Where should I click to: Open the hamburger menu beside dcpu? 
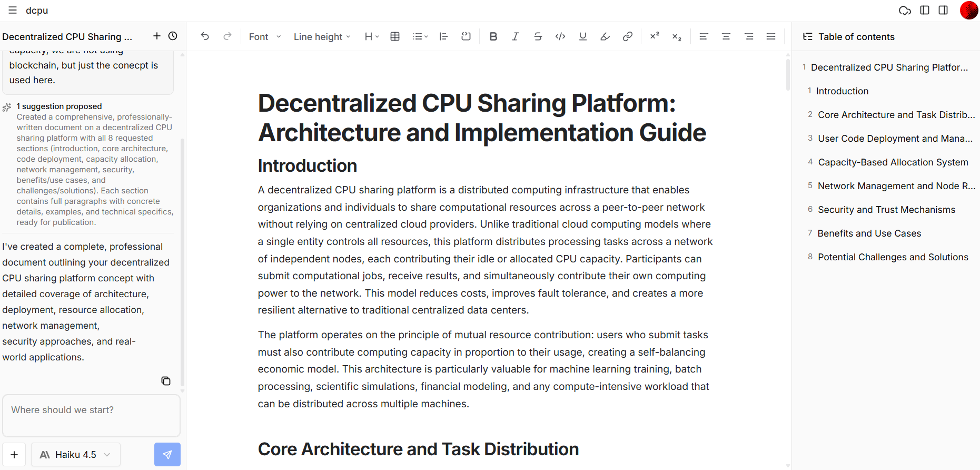(x=13, y=11)
